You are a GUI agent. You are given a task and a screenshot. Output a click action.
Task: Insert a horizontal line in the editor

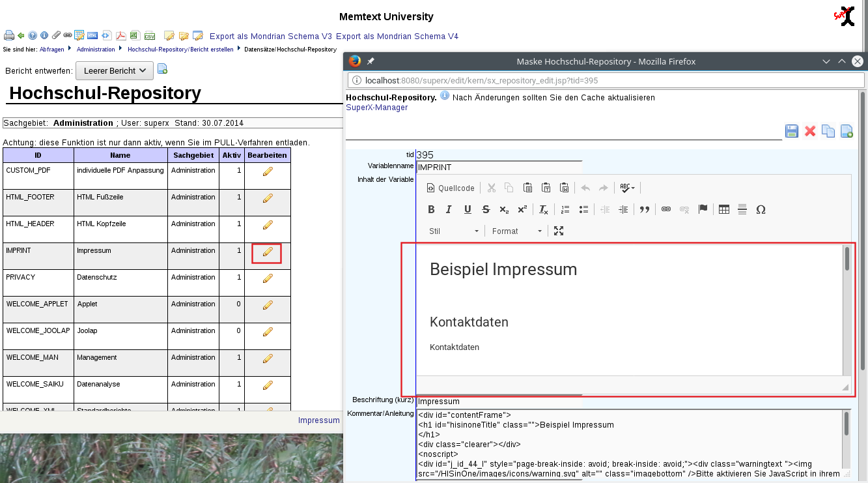[x=742, y=209]
